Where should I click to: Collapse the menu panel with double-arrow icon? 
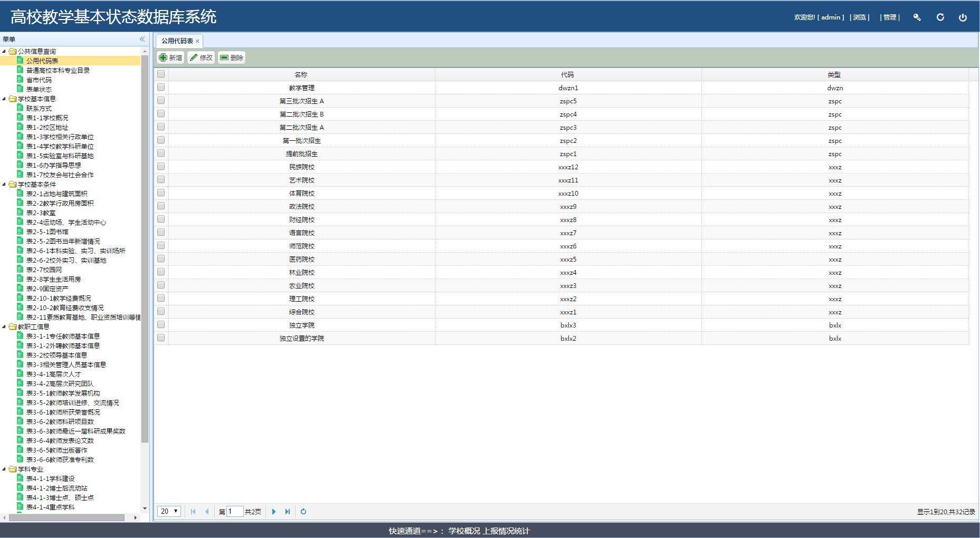pos(142,39)
